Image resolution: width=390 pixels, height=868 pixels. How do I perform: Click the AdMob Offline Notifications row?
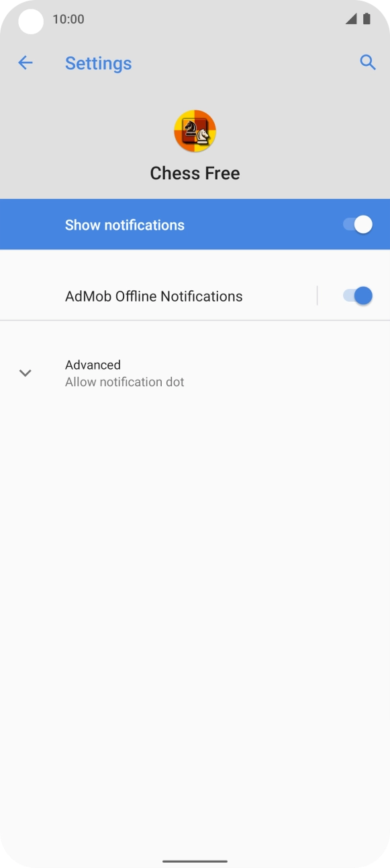(x=154, y=296)
